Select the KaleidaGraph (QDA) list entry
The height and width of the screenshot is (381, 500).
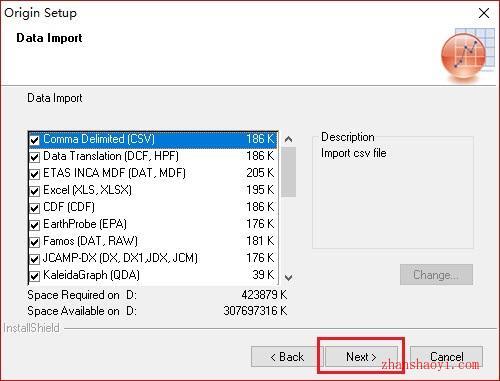click(x=153, y=275)
